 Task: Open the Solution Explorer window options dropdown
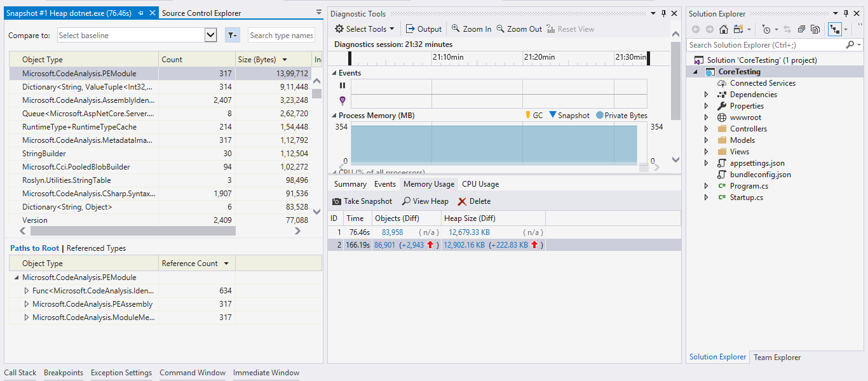[837, 13]
